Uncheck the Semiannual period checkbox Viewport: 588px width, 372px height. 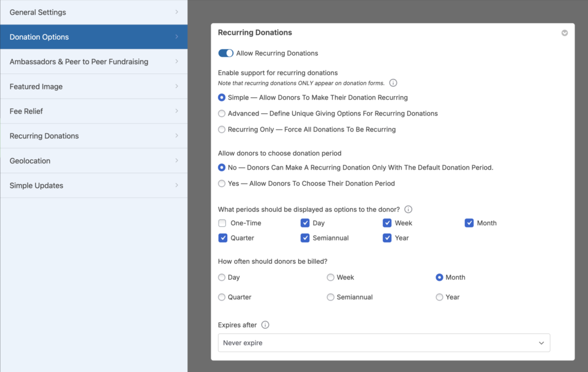click(305, 238)
